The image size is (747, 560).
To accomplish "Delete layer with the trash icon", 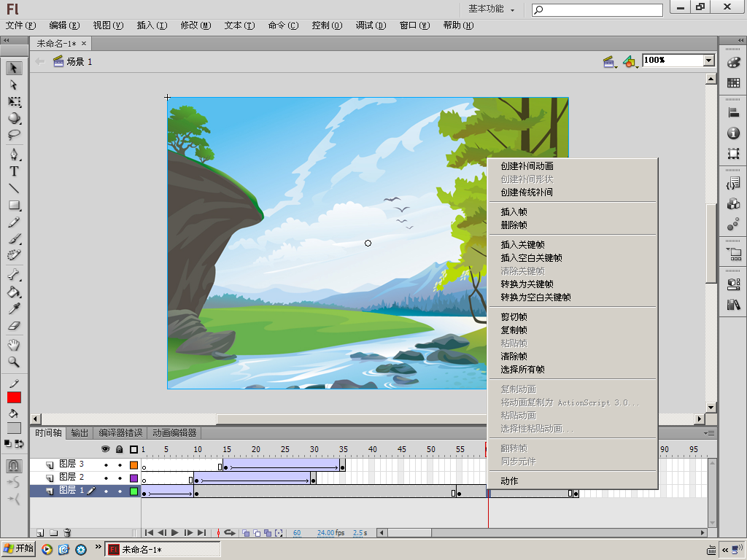I will click(x=67, y=533).
